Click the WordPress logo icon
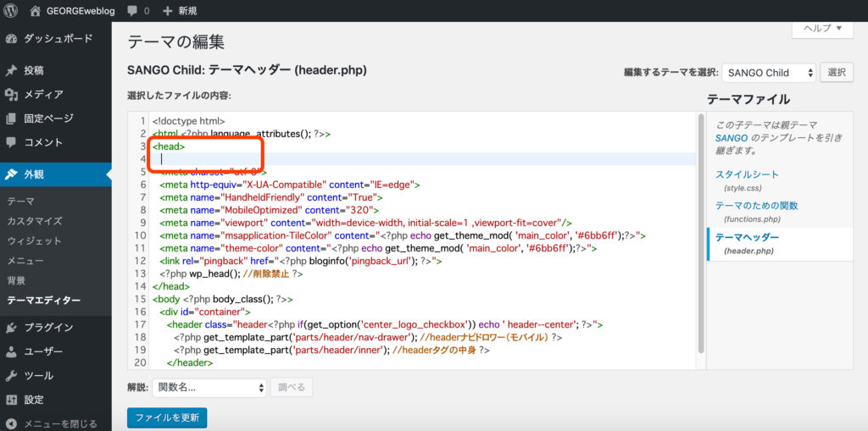Image resolution: width=868 pixels, height=431 pixels. [x=10, y=10]
